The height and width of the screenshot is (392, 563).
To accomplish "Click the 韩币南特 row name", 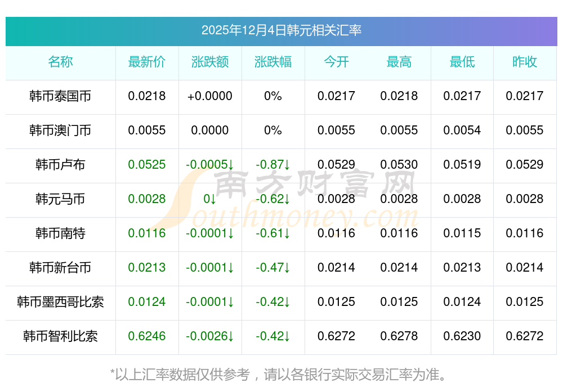I will (60, 233).
